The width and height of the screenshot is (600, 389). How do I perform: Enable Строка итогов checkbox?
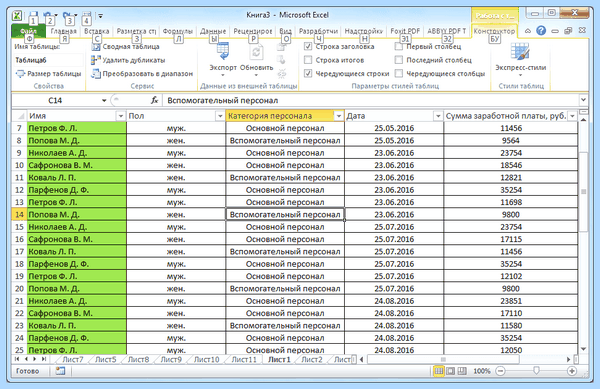tap(308, 60)
